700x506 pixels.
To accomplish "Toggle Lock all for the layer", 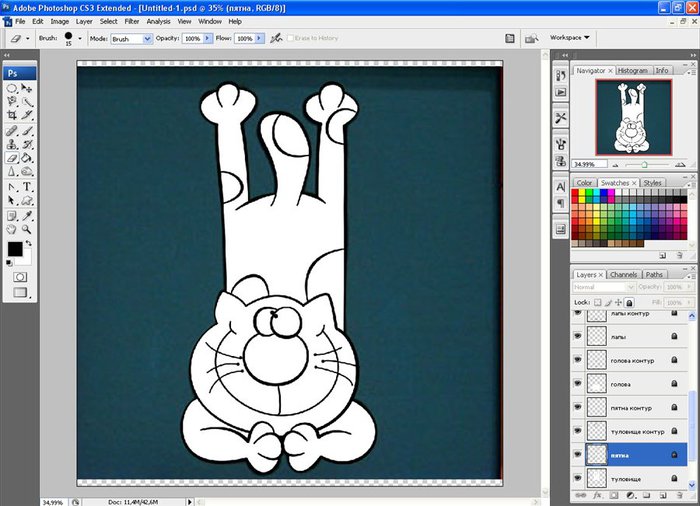I will pos(629,303).
